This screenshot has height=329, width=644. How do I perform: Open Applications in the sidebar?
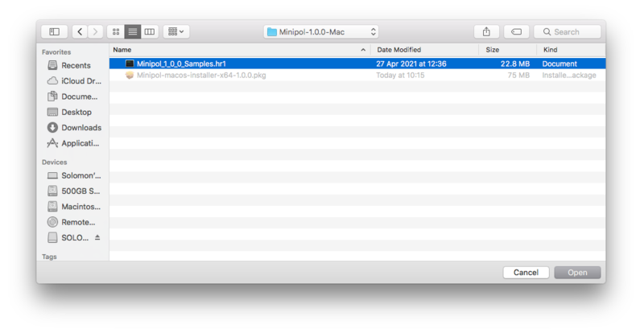tap(73, 143)
